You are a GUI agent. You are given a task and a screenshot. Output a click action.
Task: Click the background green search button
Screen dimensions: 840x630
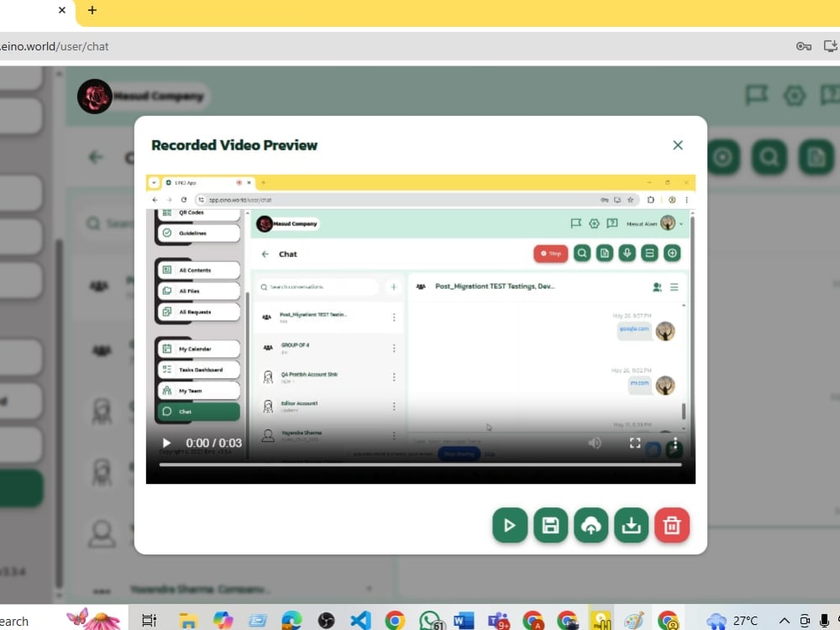pyautogui.click(x=769, y=157)
